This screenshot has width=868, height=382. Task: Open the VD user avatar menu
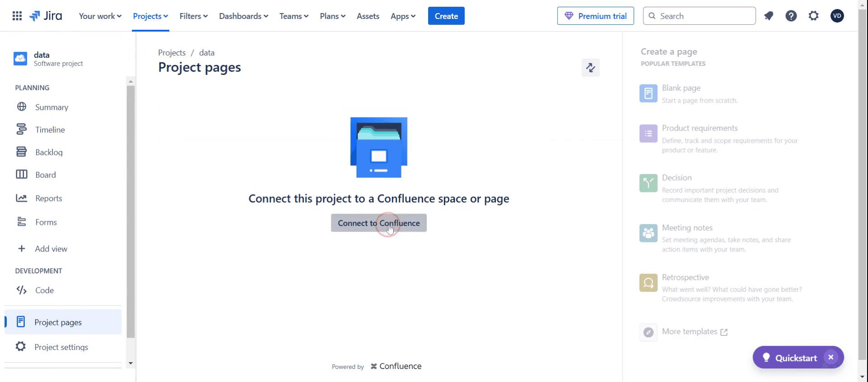pos(837,16)
